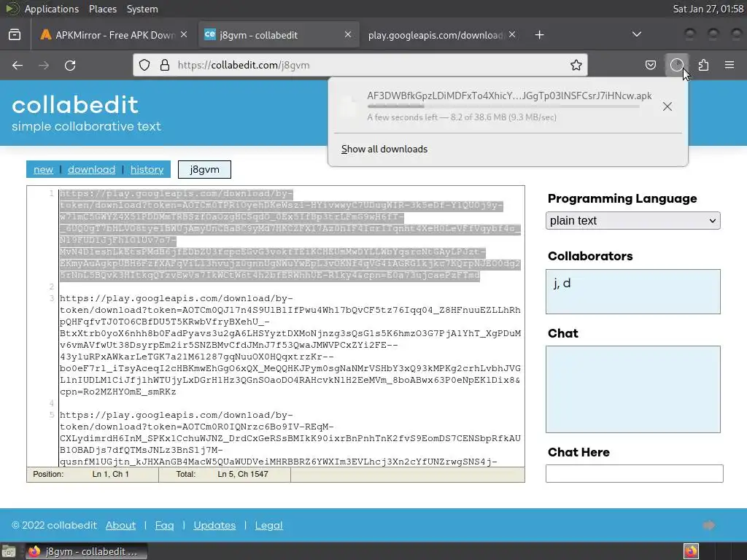Click the j8gvm document name field
This screenshot has width=747, height=560.
[204, 169]
